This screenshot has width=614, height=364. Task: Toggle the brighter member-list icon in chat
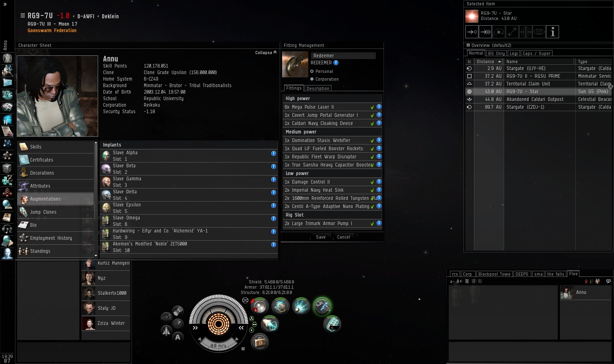pos(598,281)
